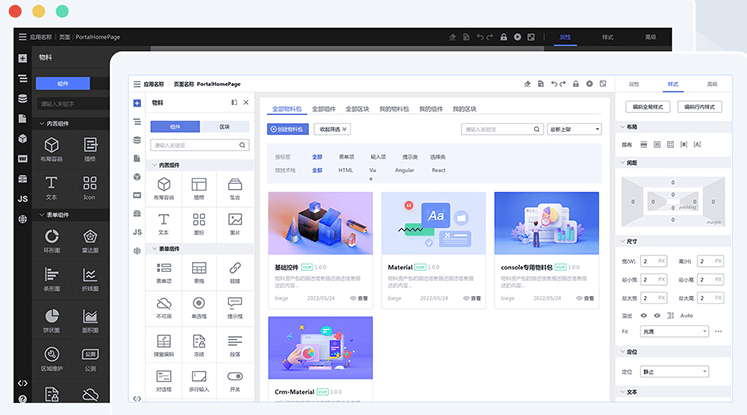This screenshot has width=747, height=415.
Task: Switch the light panel toggle to 区块
Action: pos(224,127)
